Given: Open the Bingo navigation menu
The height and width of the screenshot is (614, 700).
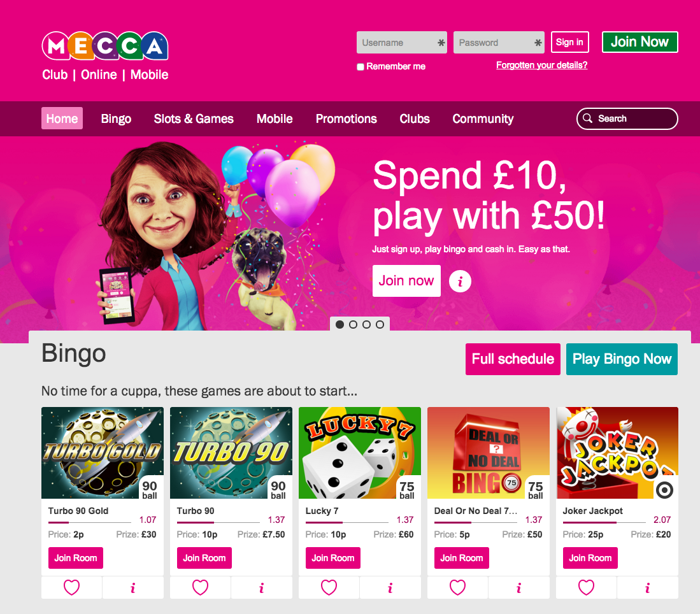Looking at the screenshot, I should pos(116,118).
